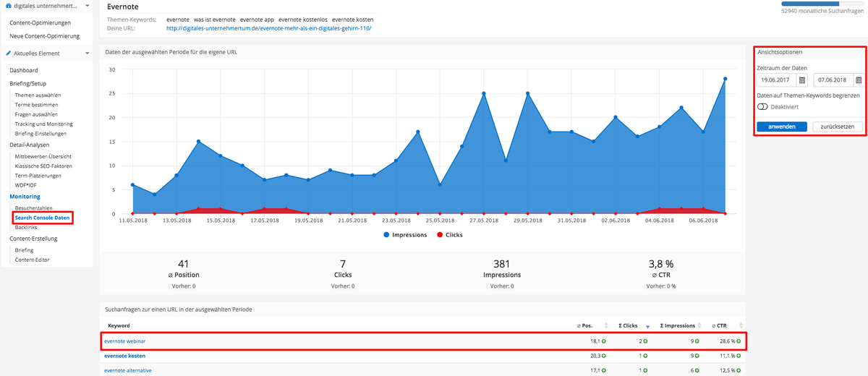
Task: Open Mittbewerber-Übersicht
Action: click(x=43, y=156)
